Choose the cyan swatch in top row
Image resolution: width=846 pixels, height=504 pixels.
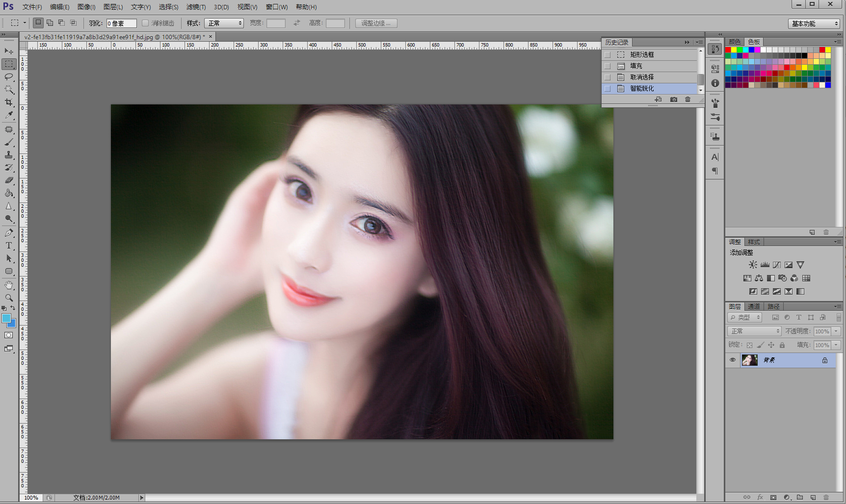(745, 50)
